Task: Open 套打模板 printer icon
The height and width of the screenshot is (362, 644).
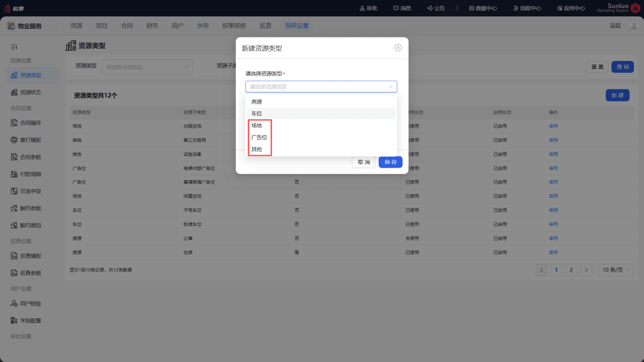Action: [14, 140]
